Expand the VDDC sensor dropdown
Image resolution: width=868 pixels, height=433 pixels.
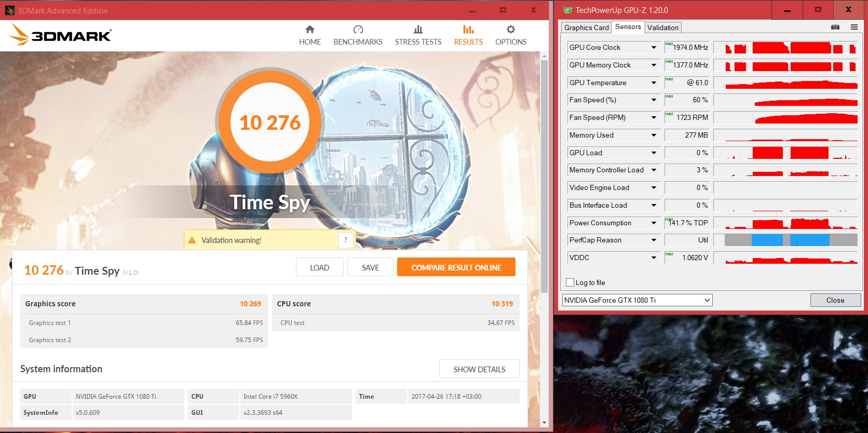654,258
